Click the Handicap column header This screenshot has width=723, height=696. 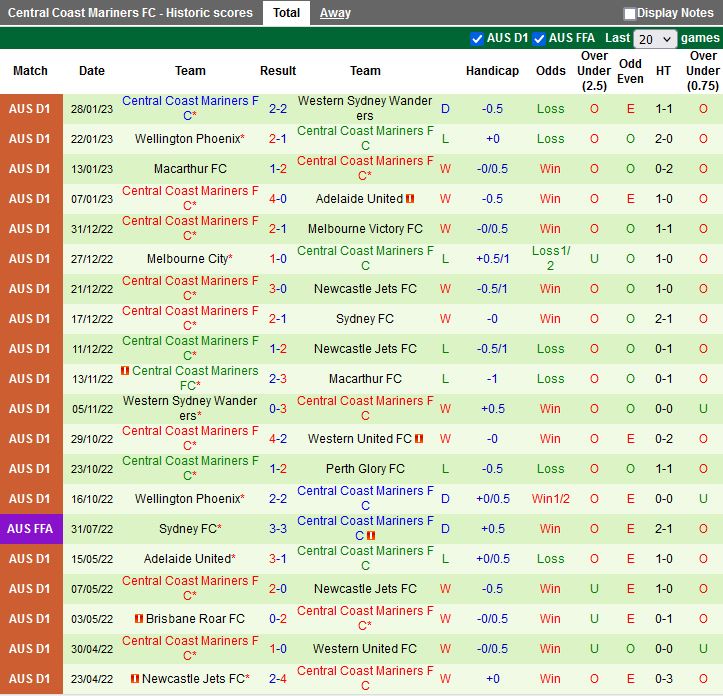coord(492,71)
